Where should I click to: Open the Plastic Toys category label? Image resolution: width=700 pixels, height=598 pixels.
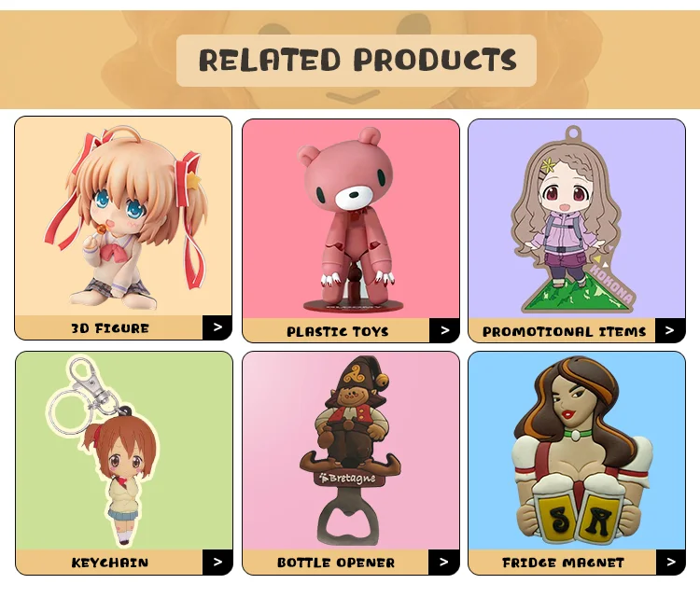coord(338,331)
